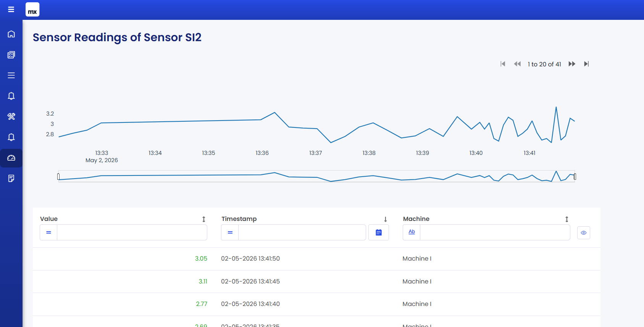Click the Timestamp filter input field
Viewport: 644px width, 327px height.
click(x=302, y=232)
